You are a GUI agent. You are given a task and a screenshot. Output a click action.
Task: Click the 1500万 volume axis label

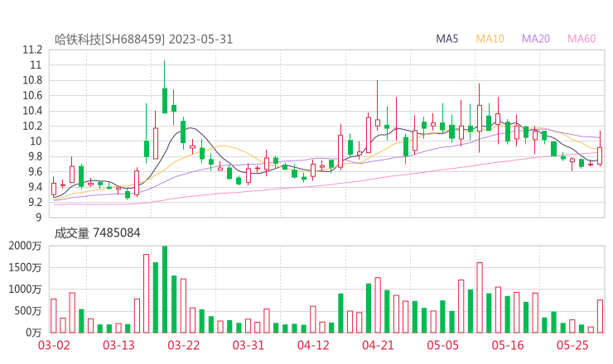(x=25, y=267)
